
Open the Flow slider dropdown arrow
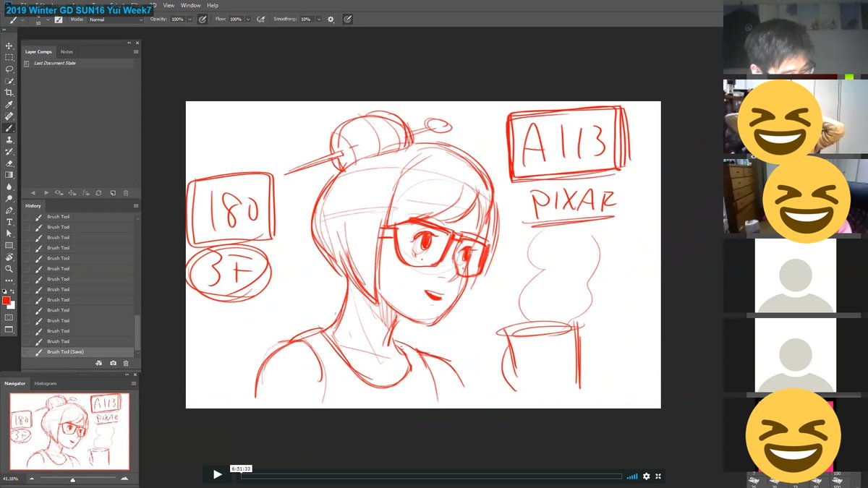point(250,20)
